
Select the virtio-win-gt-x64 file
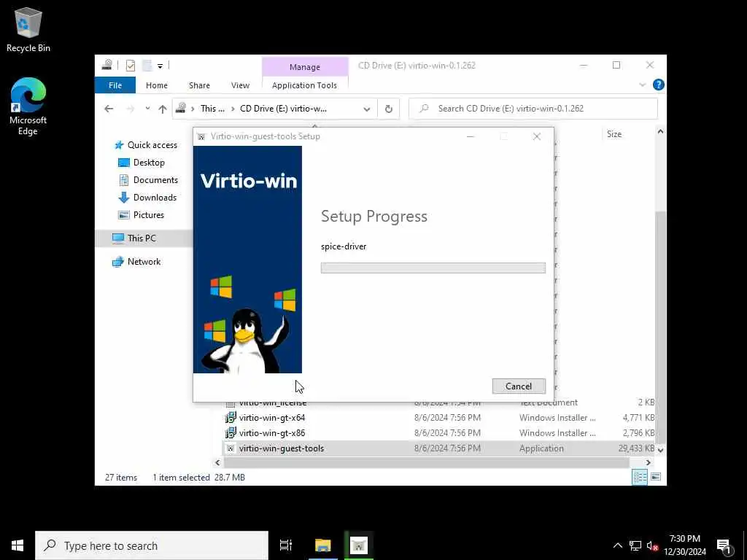point(272,418)
